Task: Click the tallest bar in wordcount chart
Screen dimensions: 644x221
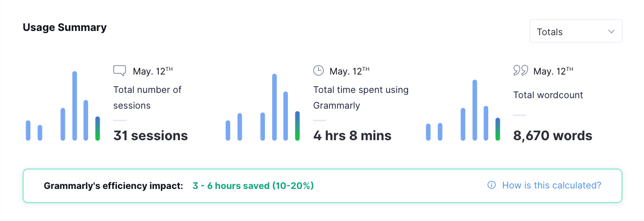Action: [475, 110]
